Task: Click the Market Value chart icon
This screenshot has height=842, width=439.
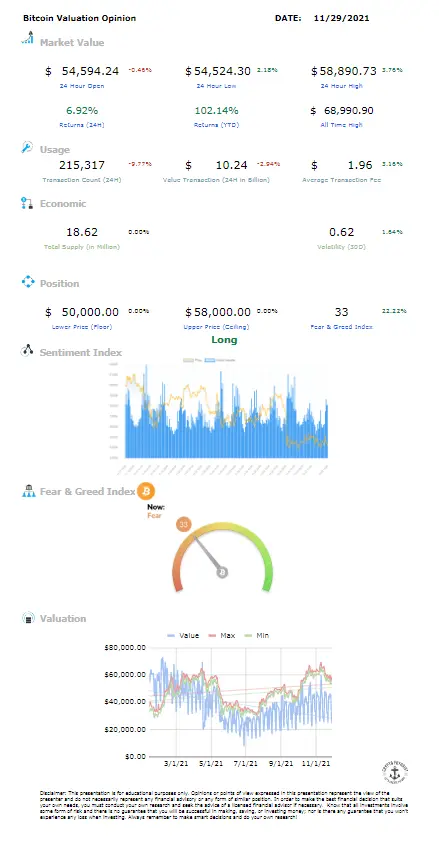Action: 27,38
